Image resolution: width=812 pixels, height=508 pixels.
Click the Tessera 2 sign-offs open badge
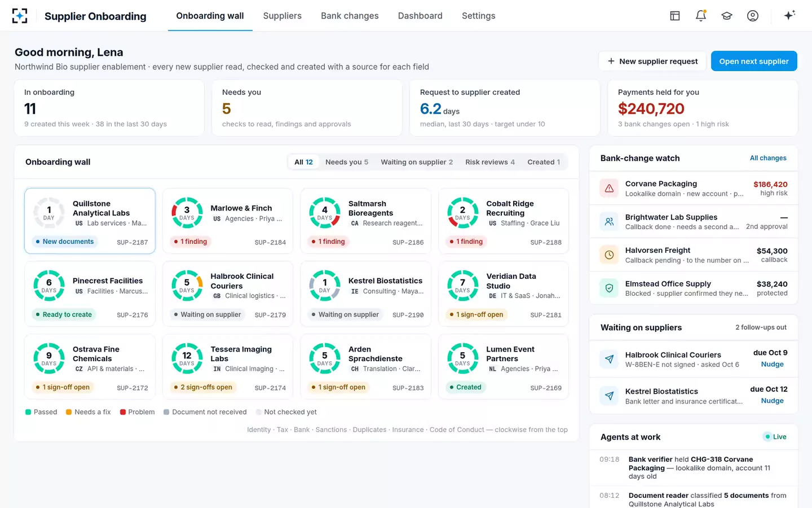(202, 387)
